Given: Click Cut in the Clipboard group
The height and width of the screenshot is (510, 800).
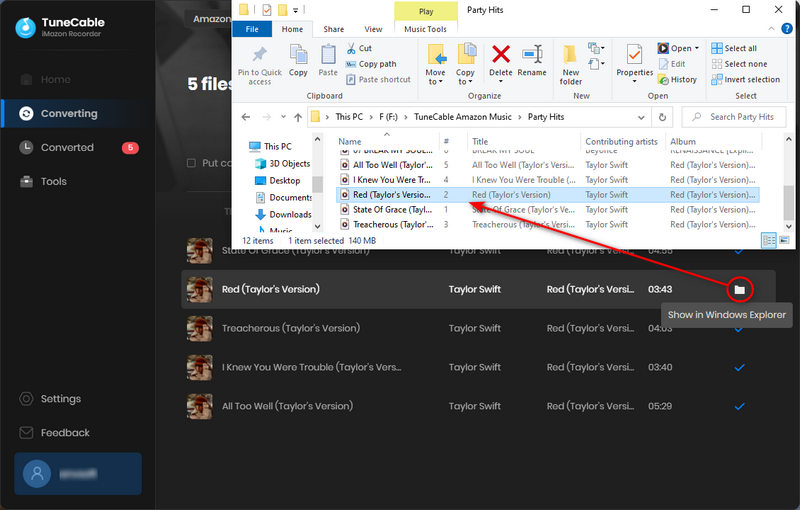Looking at the screenshot, I should [359, 48].
